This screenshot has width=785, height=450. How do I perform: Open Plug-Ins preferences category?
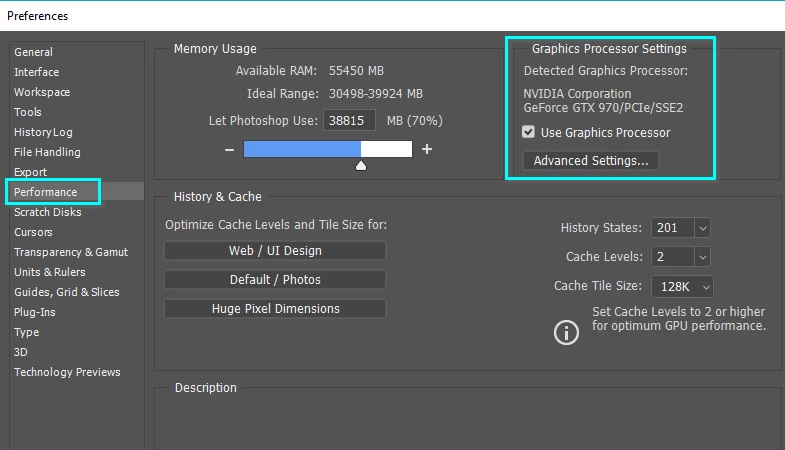click(x=35, y=312)
